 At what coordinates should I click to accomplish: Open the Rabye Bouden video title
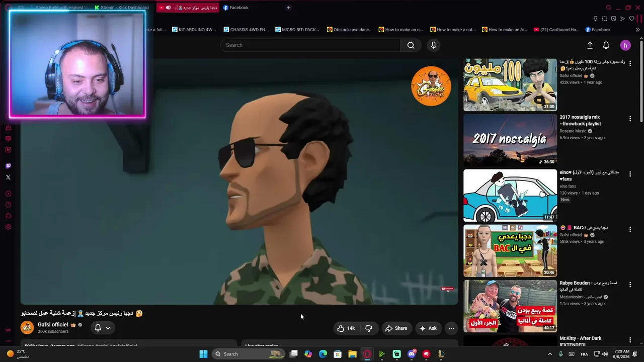point(588,286)
